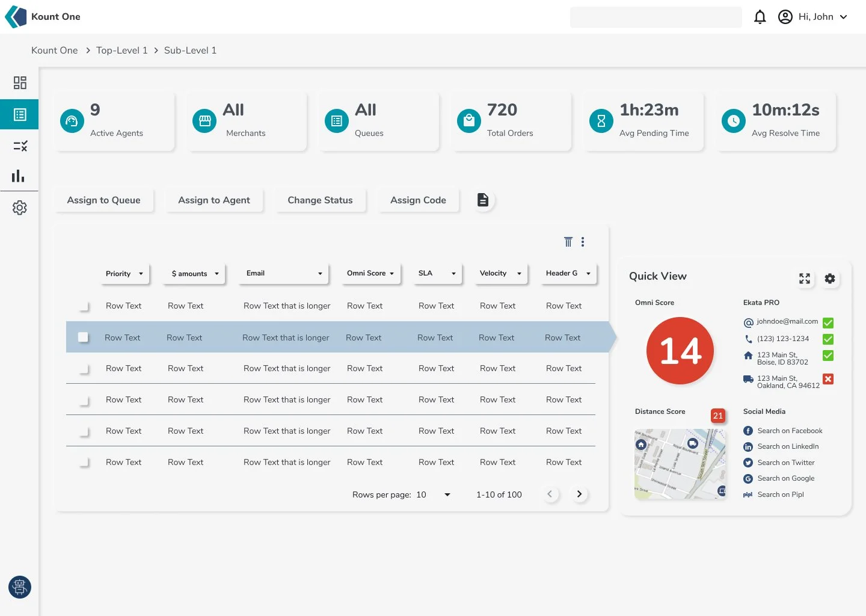
Task: Open the bar chart reports sidebar icon
Action: (19, 176)
